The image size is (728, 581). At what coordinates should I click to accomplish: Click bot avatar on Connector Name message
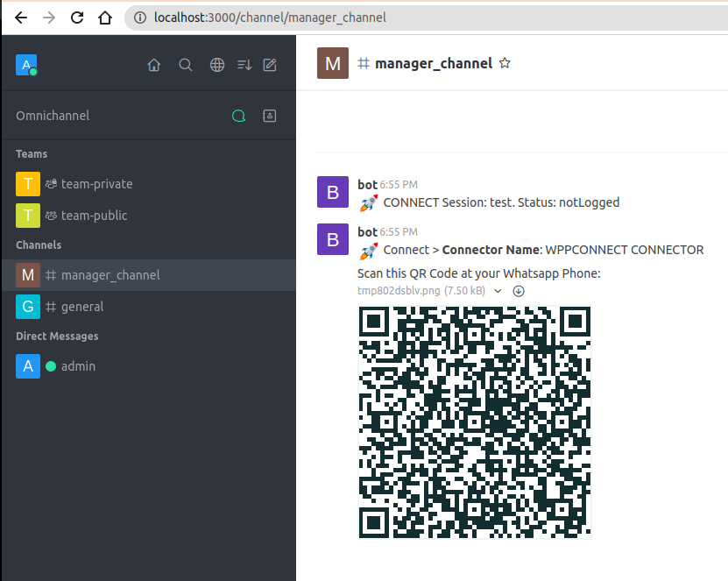(x=333, y=239)
